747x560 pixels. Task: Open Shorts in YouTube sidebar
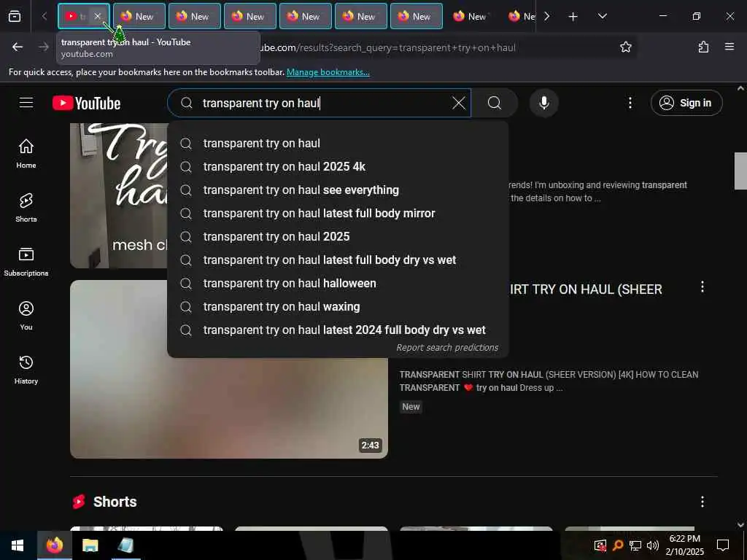pos(26,208)
